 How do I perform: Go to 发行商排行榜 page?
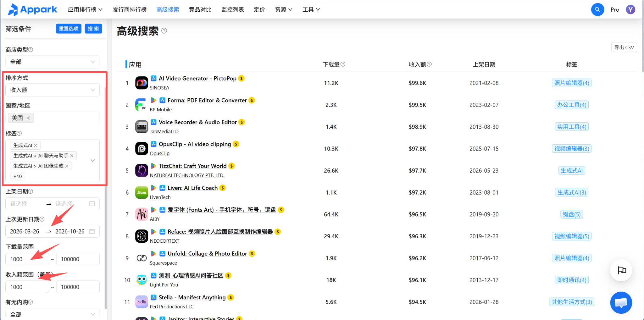click(130, 9)
